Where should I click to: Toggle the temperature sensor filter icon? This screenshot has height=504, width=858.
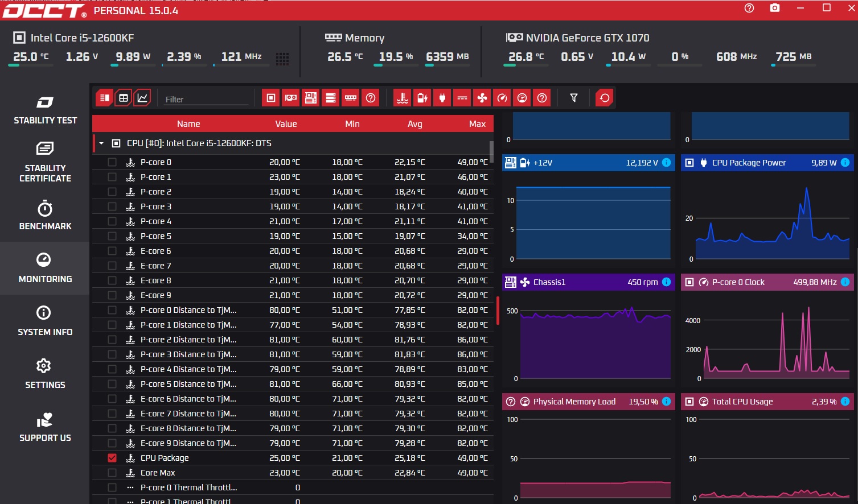tap(403, 98)
